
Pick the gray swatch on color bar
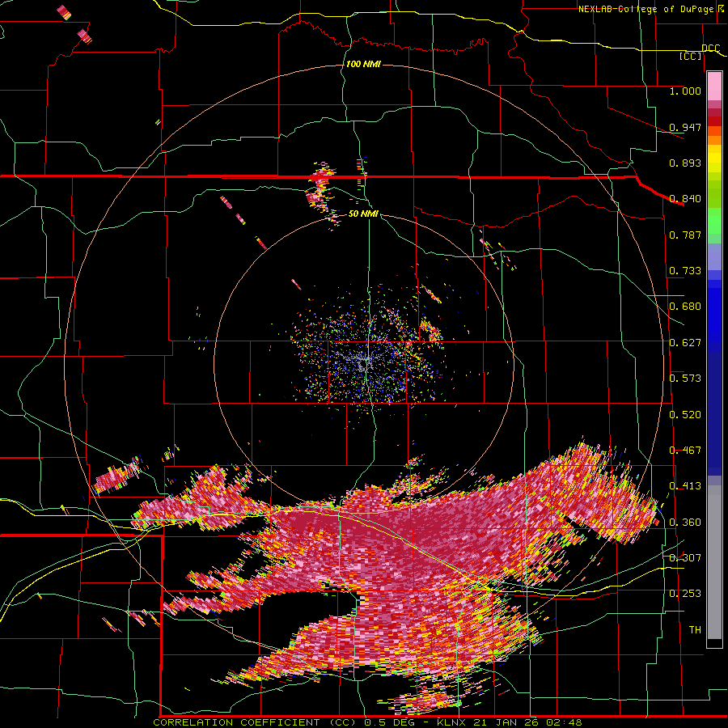714,562
